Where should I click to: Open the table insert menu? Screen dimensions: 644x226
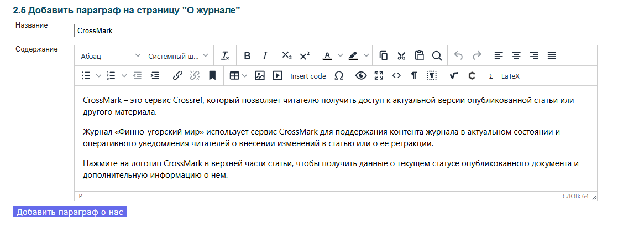click(x=238, y=76)
